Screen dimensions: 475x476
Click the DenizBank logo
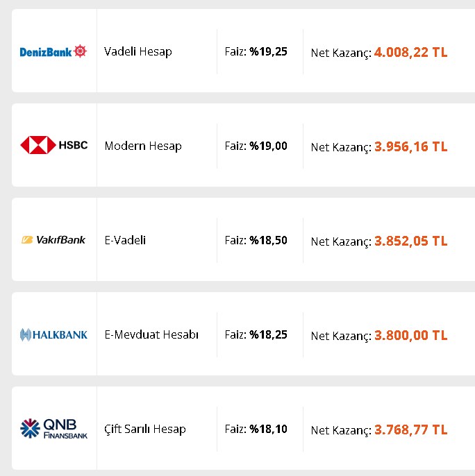pos(53,51)
